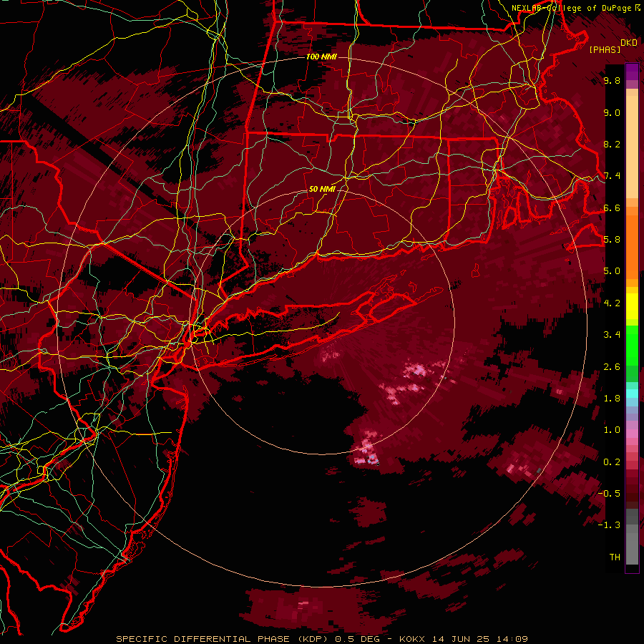Click the 1.8 value on the color scale
The width and height of the screenshot is (644, 644).
pos(612,399)
